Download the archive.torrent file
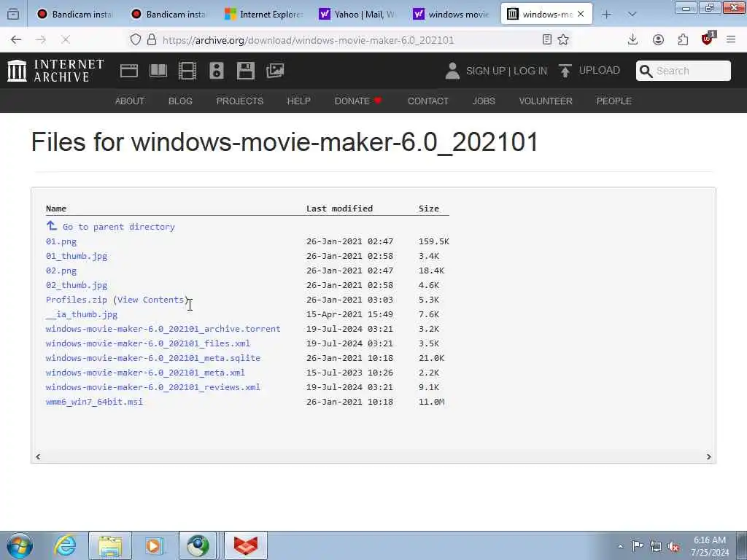 163,329
